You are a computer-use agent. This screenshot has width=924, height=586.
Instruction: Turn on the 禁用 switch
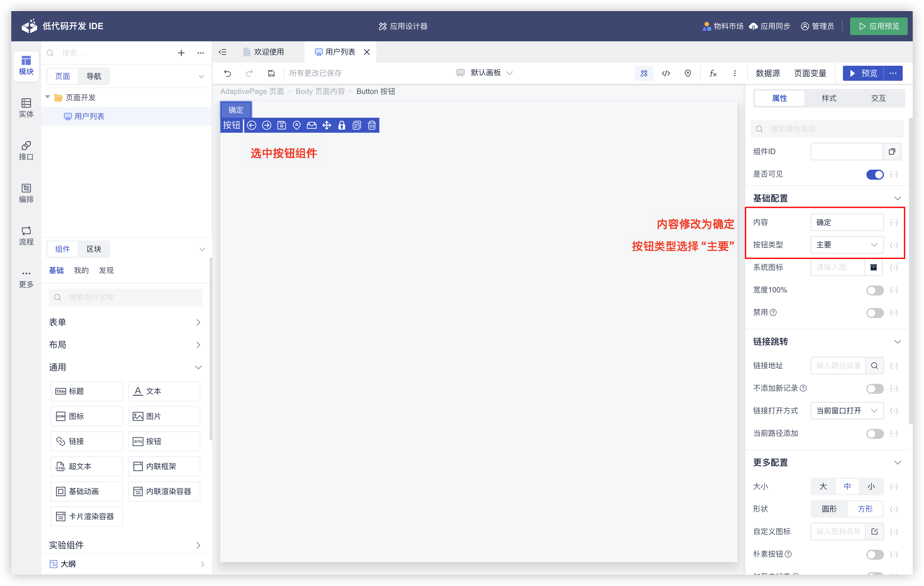tap(875, 313)
